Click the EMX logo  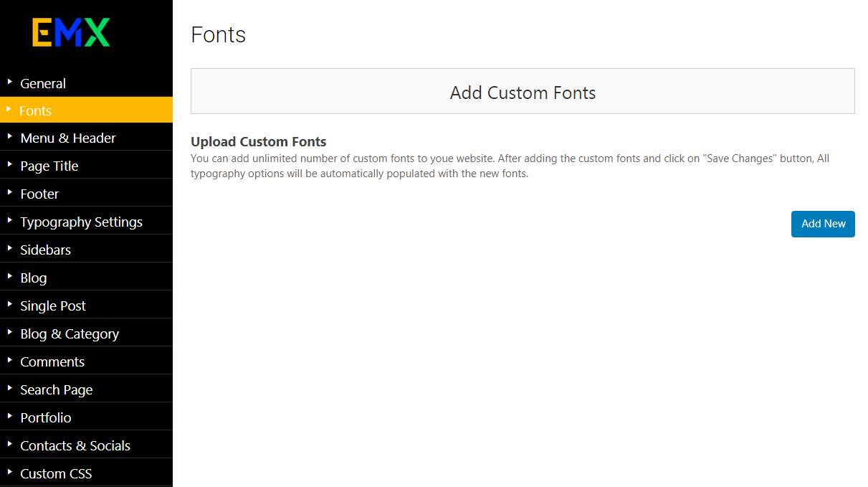71,33
